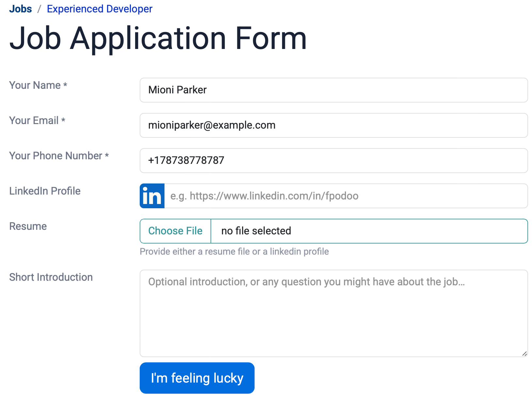Click the 'no file selected' area
Screen dimensions: 532x395
click(256, 231)
